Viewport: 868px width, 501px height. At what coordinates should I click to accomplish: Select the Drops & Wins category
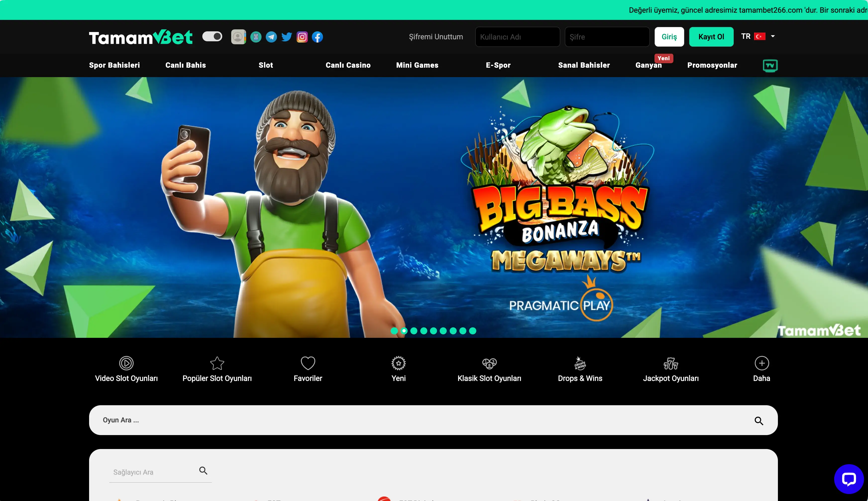[580, 369]
